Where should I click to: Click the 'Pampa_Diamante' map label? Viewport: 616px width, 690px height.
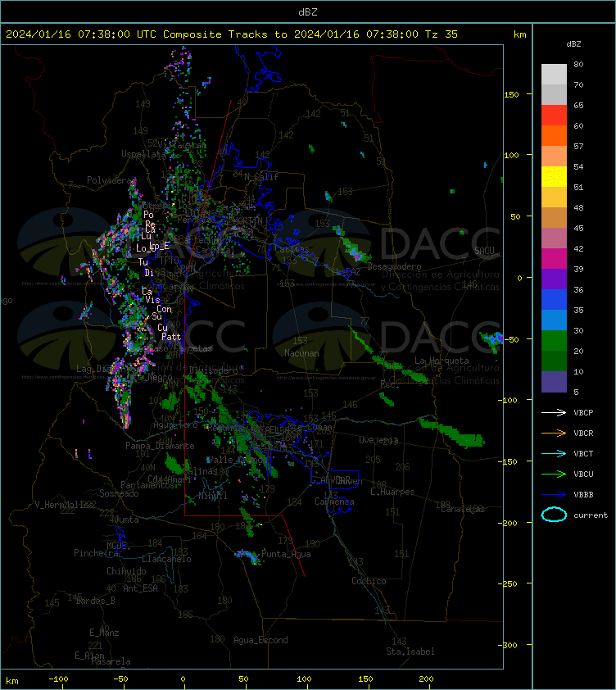click(x=160, y=445)
